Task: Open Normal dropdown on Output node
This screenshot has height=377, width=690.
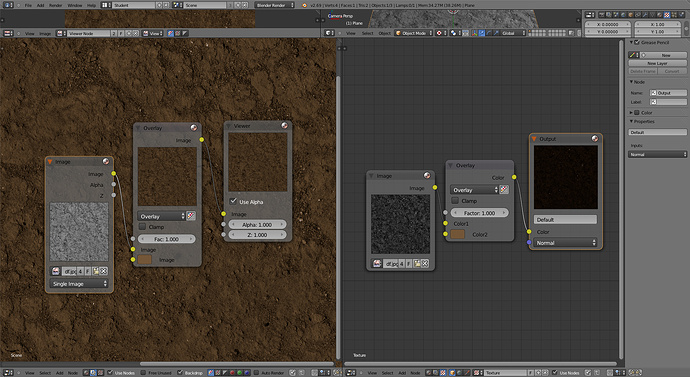Action: coord(565,242)
